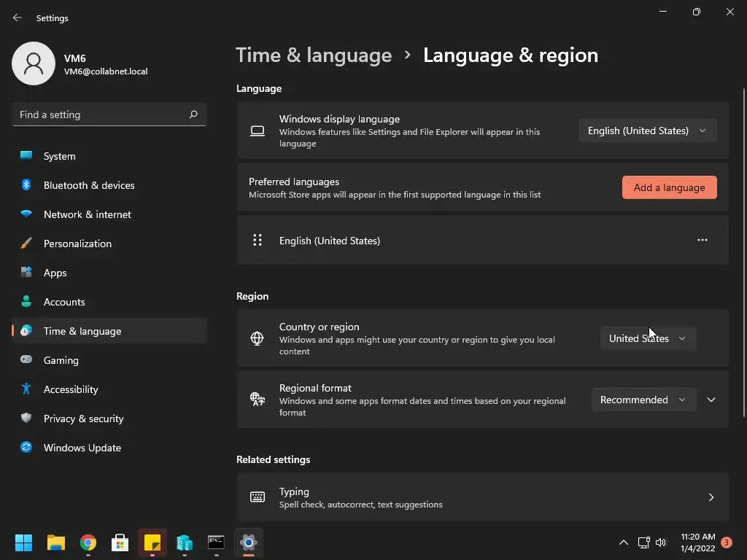
Task: Open Sticky Notes from the taskbar
Action: (x=152, y=542)
